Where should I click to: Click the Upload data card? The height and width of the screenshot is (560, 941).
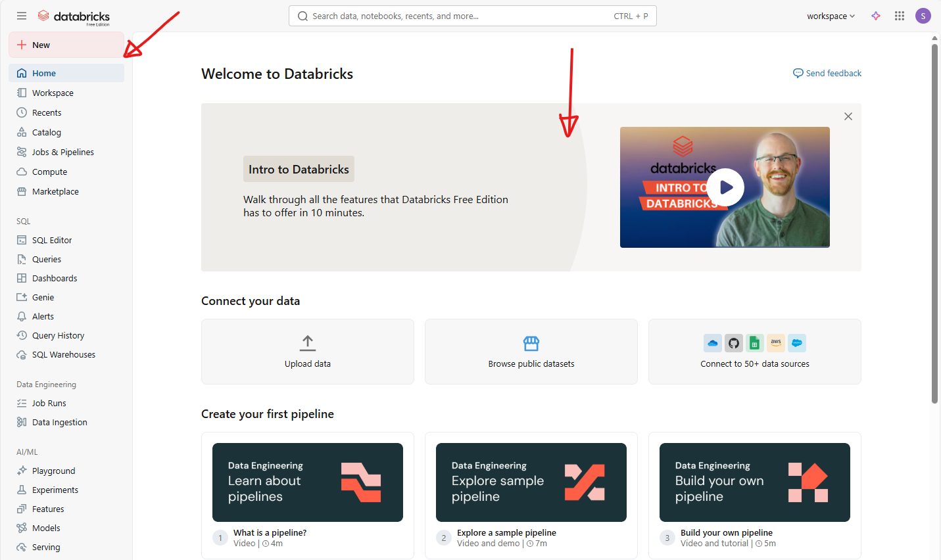pos(307,352)
